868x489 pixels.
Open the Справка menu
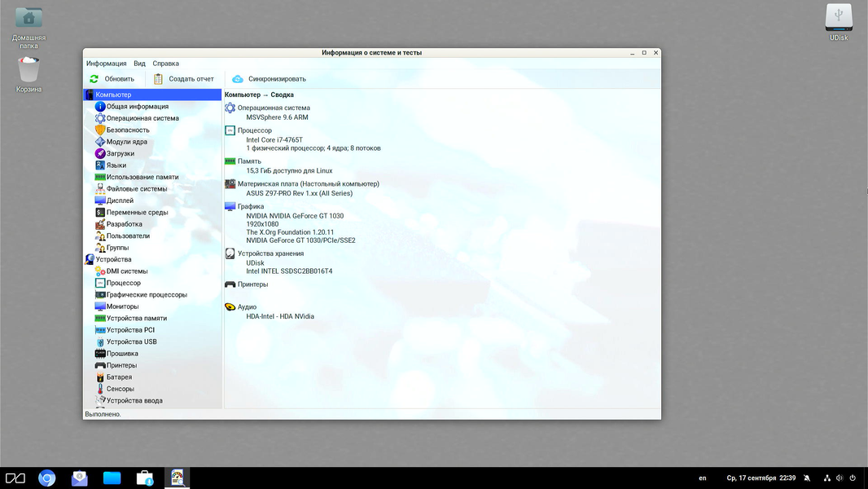pyautogui.click(x=165, y=64)
